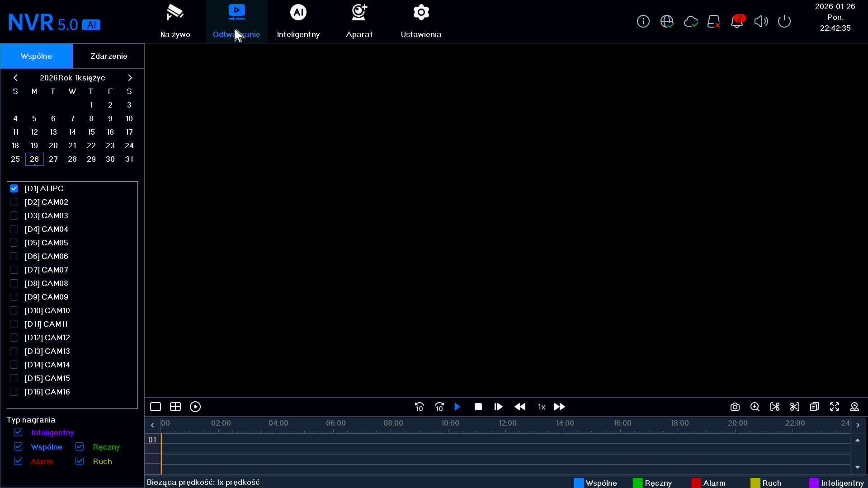Viewport: 868px width, 488px height.
Task: Toggle the speaker volume icon
Action: pos(761,21)
